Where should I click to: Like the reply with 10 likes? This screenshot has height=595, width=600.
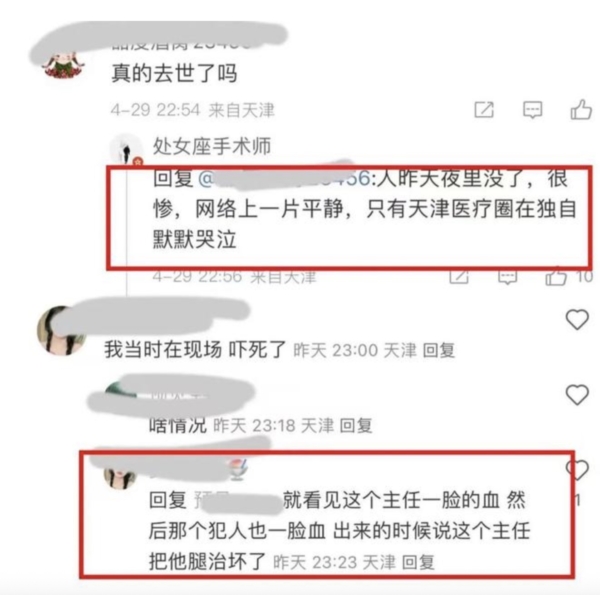coord(556,276)
